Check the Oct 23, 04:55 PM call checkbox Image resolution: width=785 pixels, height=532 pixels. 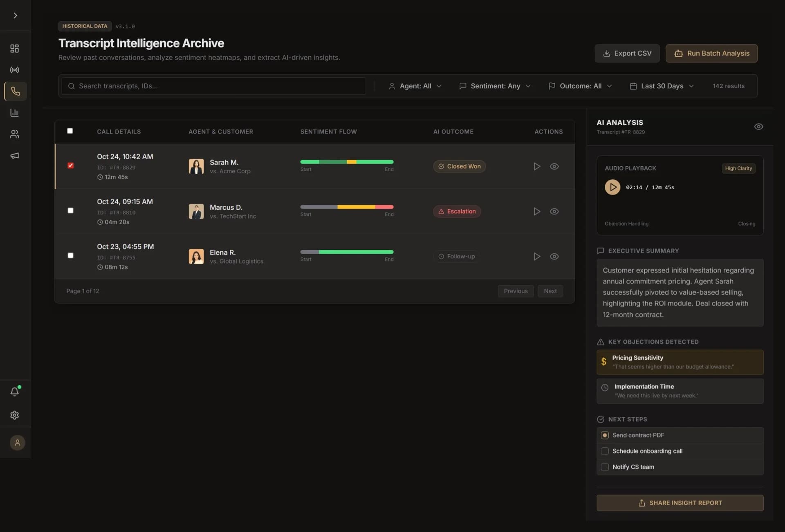click(70, 255)
